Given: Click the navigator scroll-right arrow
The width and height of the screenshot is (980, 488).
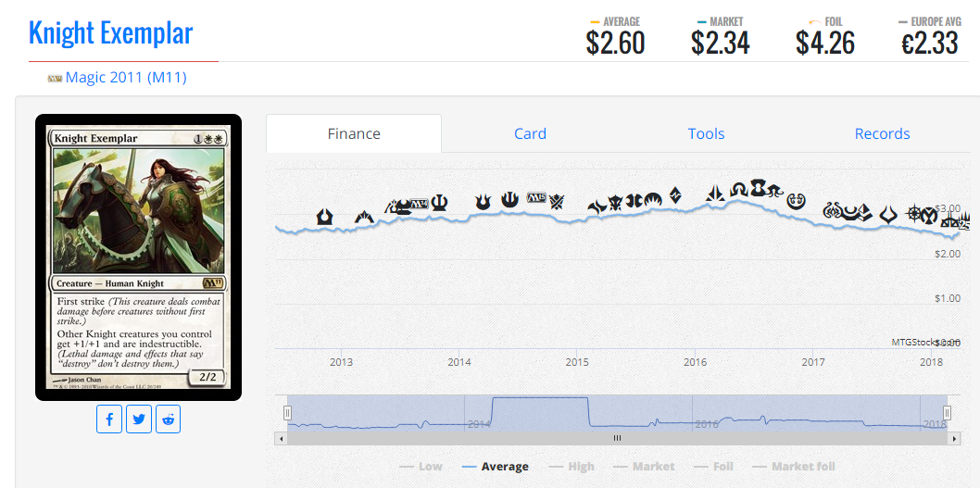Looking at the screenshot, I should (x=954, y=439).
